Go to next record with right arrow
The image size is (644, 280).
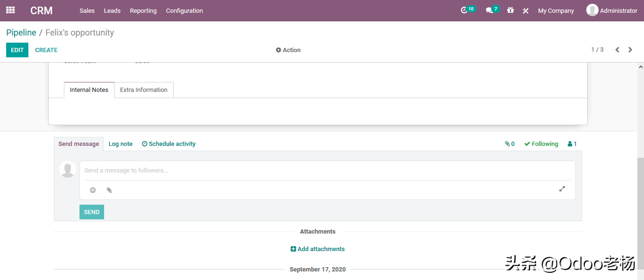click(x=630, y=50)
